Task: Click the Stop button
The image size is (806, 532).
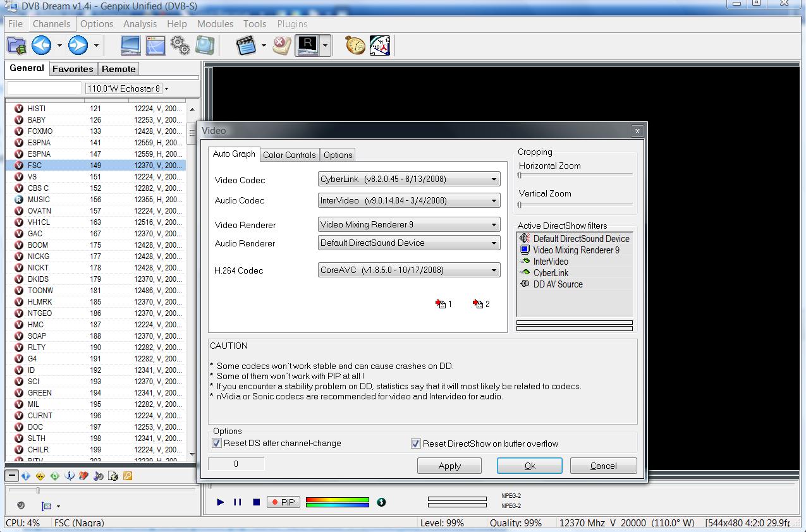Action: click(x=256, y=502)
